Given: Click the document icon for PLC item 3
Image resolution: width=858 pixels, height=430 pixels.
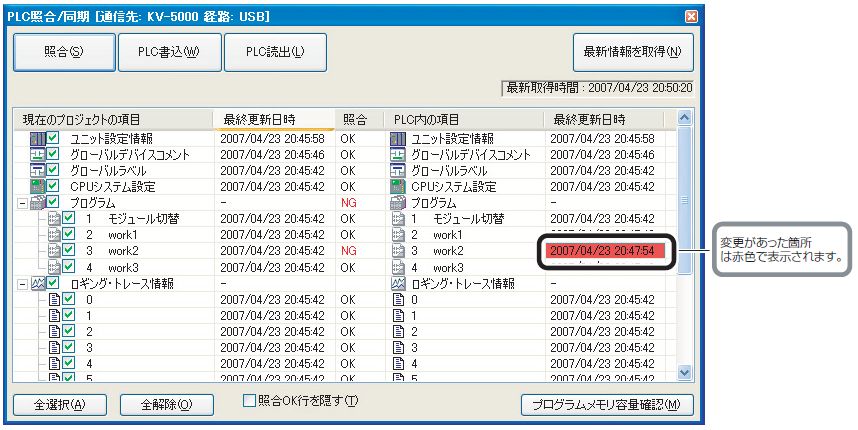Looking at the screenshot, I should pyautogui.click(x=396, y=347).
